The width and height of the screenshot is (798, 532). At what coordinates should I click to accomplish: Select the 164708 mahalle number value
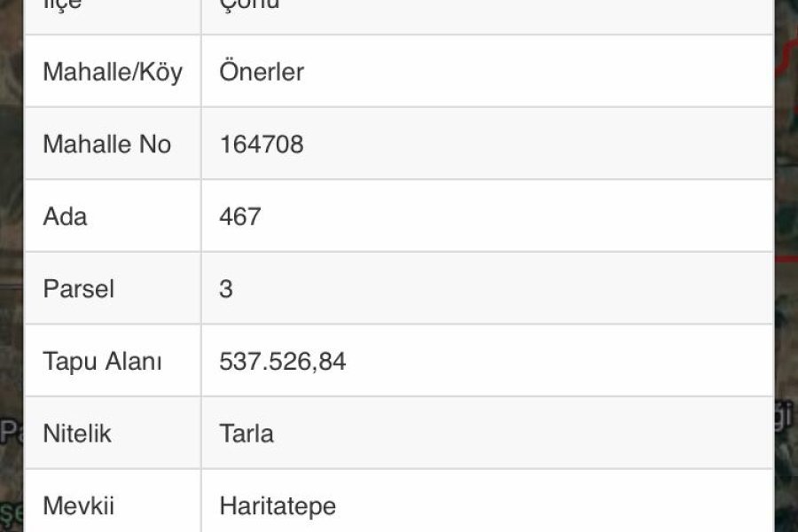[x=262, y=144]
